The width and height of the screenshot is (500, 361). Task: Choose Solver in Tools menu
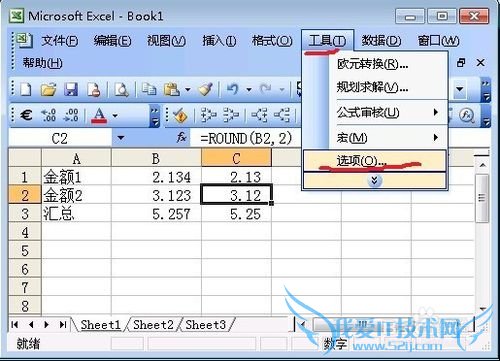pyautogui.click(x=375, y=87)
